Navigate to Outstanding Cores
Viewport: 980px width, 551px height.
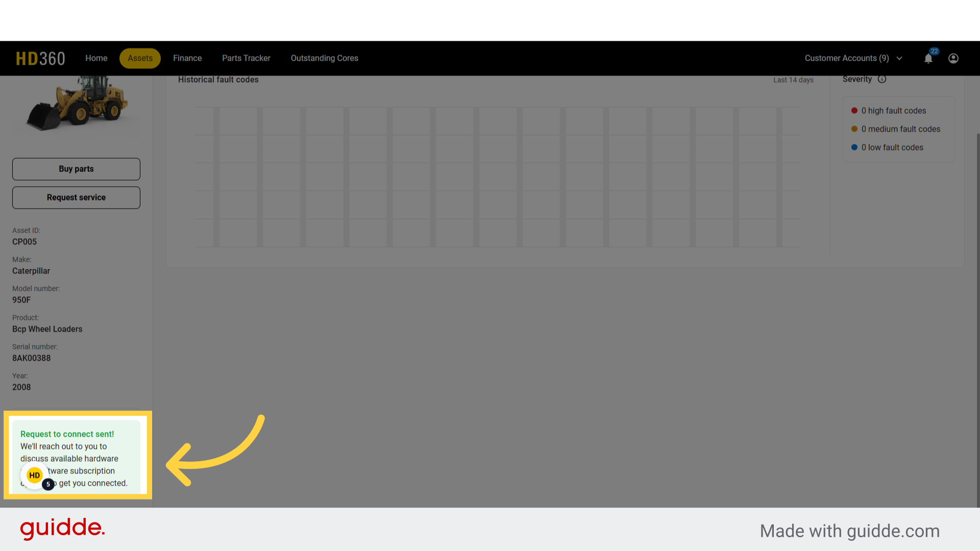325,58
